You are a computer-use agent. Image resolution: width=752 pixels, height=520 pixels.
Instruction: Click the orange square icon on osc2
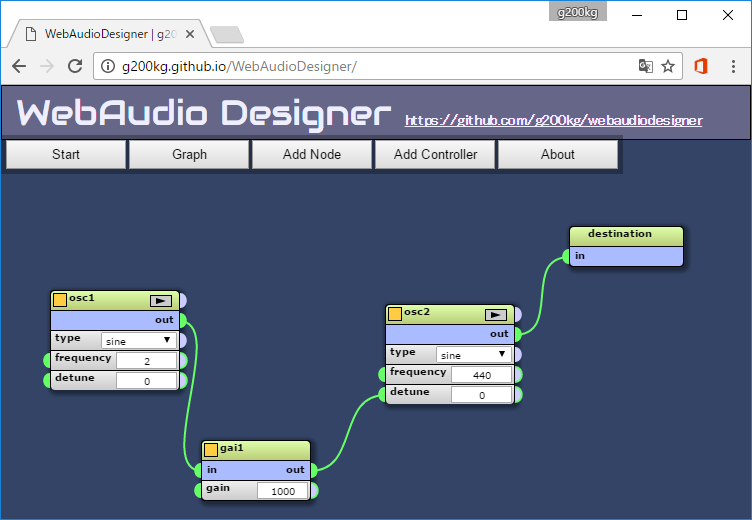tap(395, 313)
